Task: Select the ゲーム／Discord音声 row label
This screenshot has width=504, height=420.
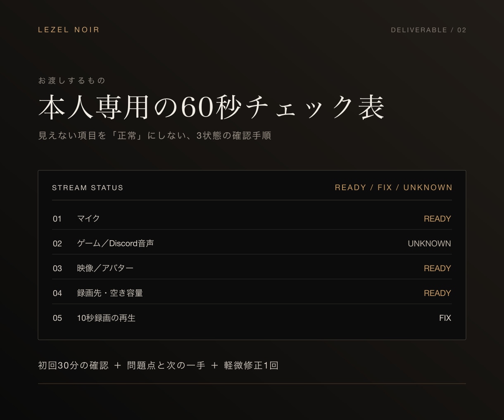Action: (115, 243)
